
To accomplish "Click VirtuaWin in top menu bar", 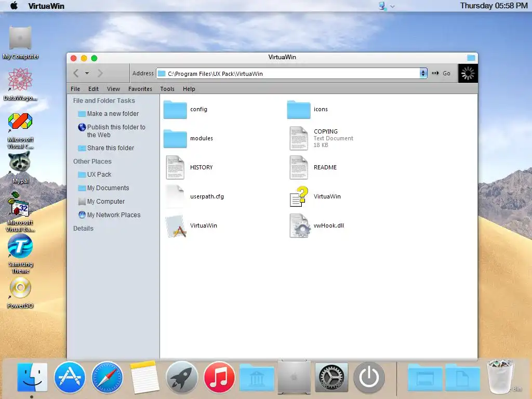I will (46, 6).
